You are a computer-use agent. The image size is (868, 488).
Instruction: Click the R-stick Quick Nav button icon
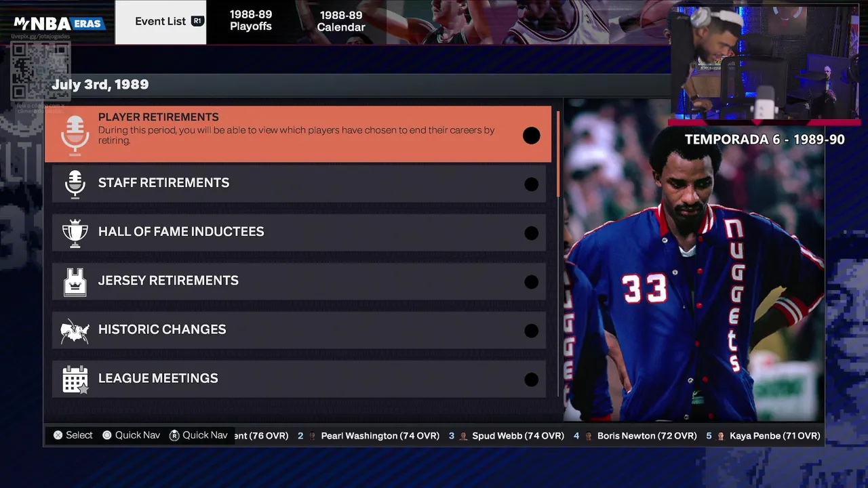pos(174,435)
